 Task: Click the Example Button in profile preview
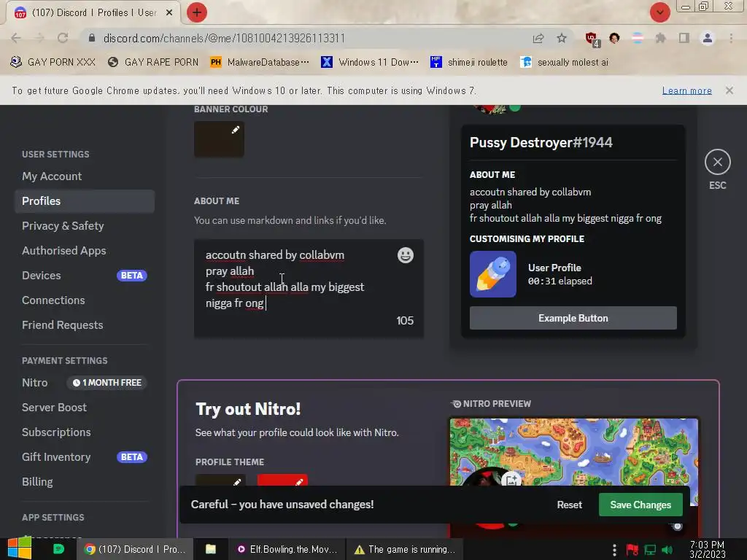point(573,318)
